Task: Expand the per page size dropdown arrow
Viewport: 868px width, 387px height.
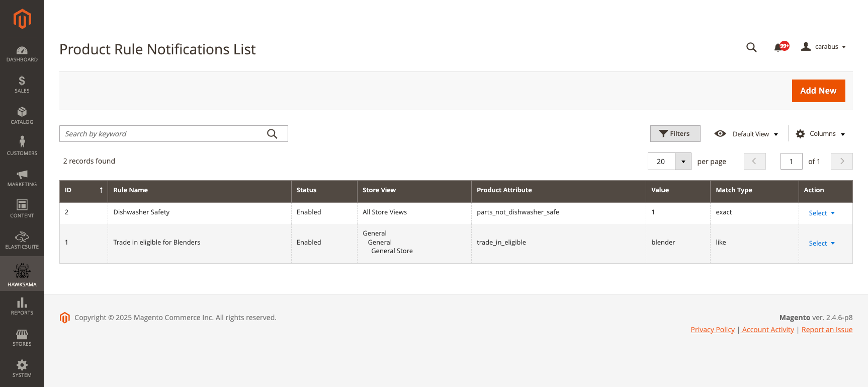Action: click(x=683, y=162)
